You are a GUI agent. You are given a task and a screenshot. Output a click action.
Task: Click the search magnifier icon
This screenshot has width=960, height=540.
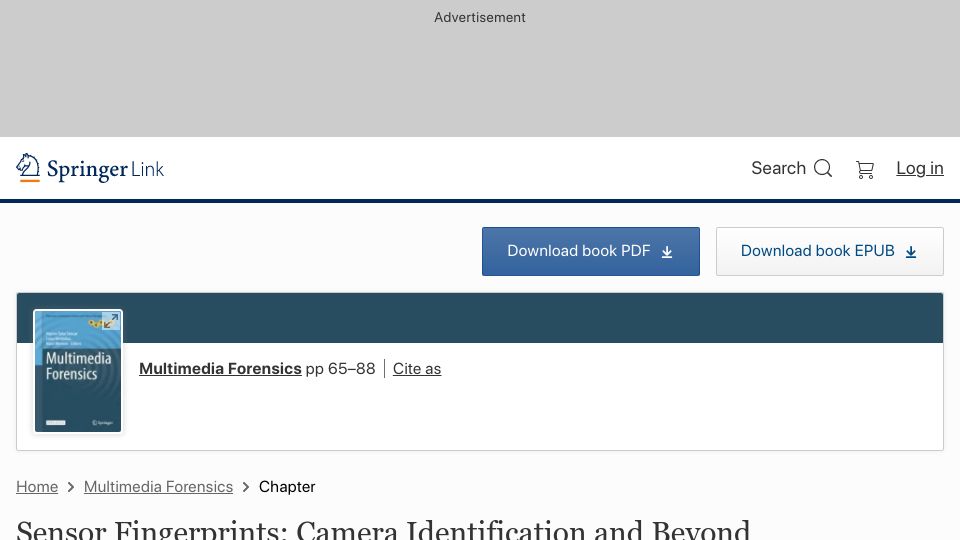(823, 168)
